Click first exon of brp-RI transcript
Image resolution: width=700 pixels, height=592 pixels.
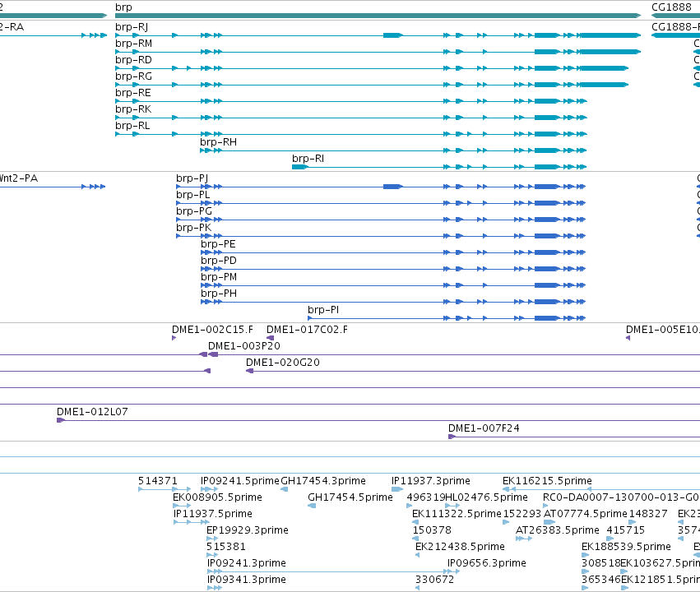pos(300,167)
